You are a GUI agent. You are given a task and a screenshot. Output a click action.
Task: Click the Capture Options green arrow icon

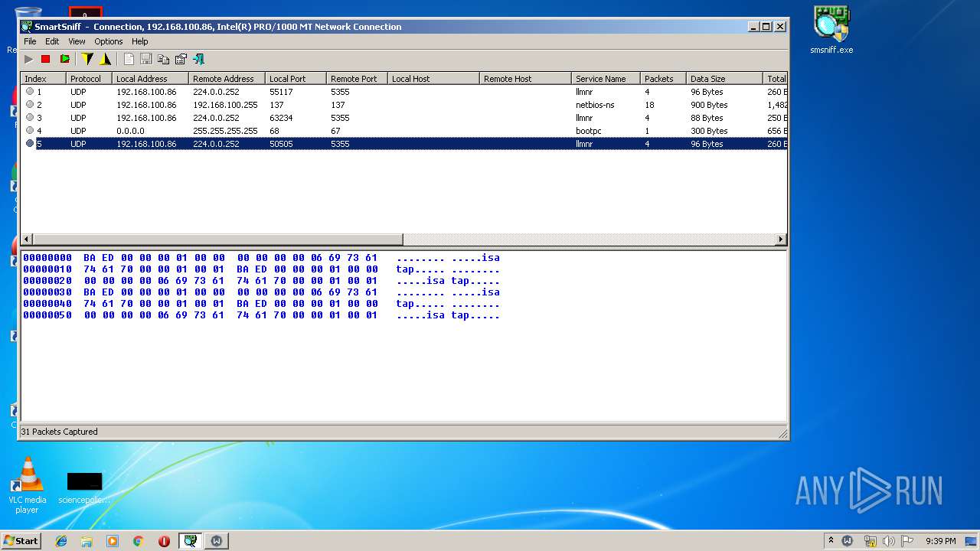click(65, 59)
